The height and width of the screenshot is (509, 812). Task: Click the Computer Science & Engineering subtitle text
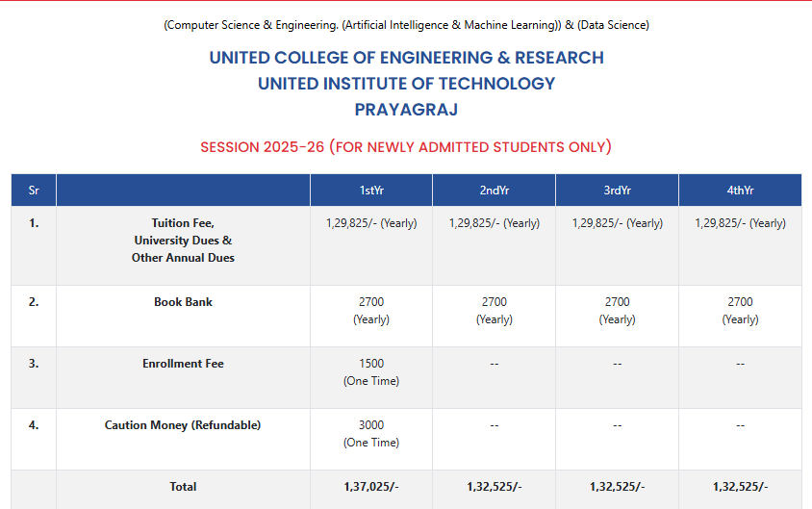pos(406,25)
